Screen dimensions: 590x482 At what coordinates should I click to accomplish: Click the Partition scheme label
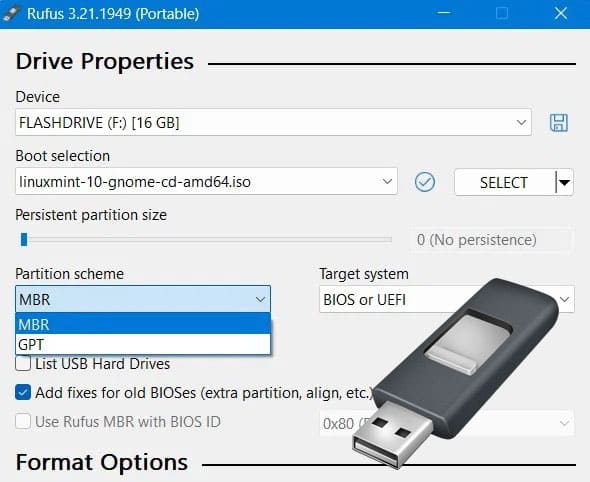[x=70, y=274]
